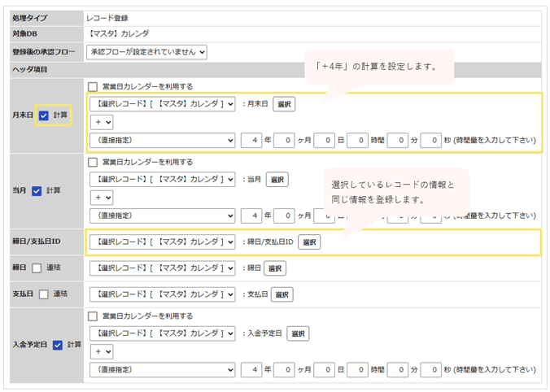Click 選択 button next to 月末日
550x392 pixels.
tap(284, 104)
